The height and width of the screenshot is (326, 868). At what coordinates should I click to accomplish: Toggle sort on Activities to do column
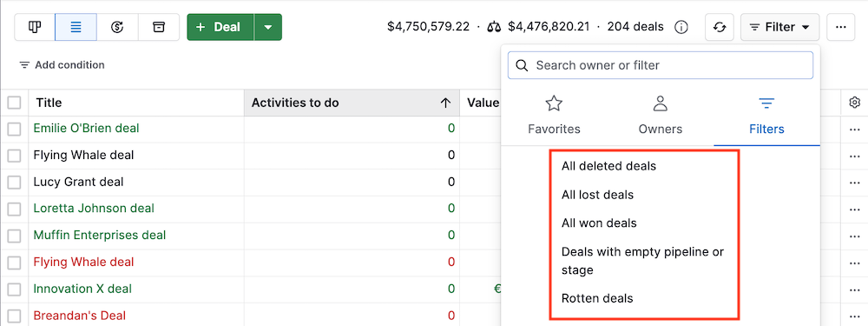click(x=352, y=103)
